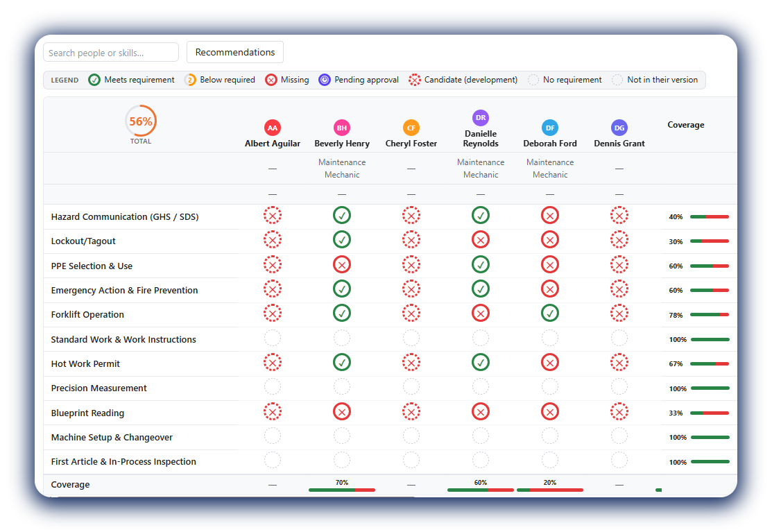772x532 pixels.
Task: Select Deborah Ford's Precision Measurement empty circle
Action: [x=550, y=387]
